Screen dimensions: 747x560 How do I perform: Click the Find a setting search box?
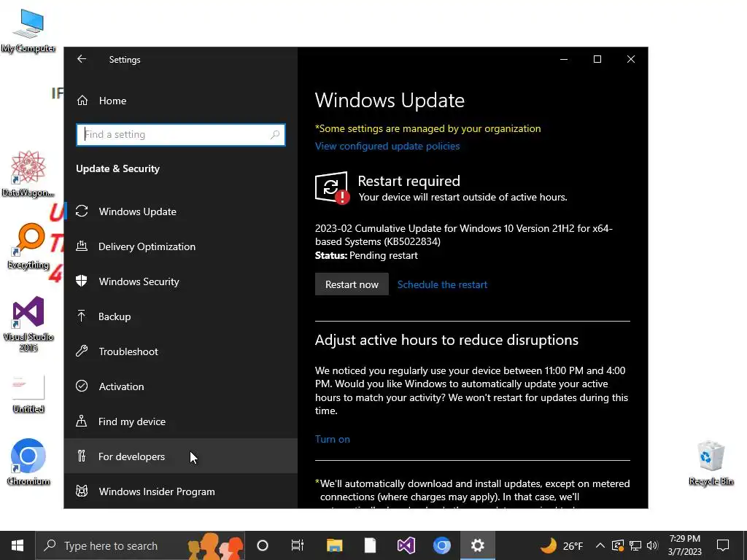click(181, 135)
